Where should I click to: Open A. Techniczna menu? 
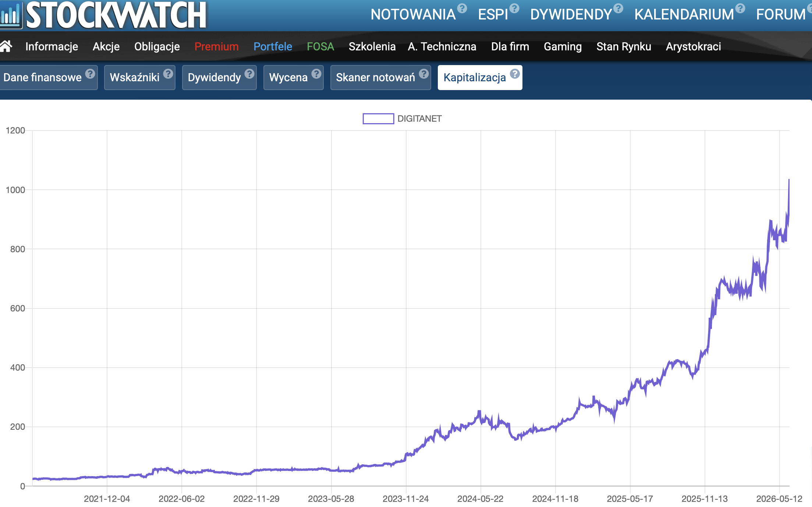pos(442,47)
